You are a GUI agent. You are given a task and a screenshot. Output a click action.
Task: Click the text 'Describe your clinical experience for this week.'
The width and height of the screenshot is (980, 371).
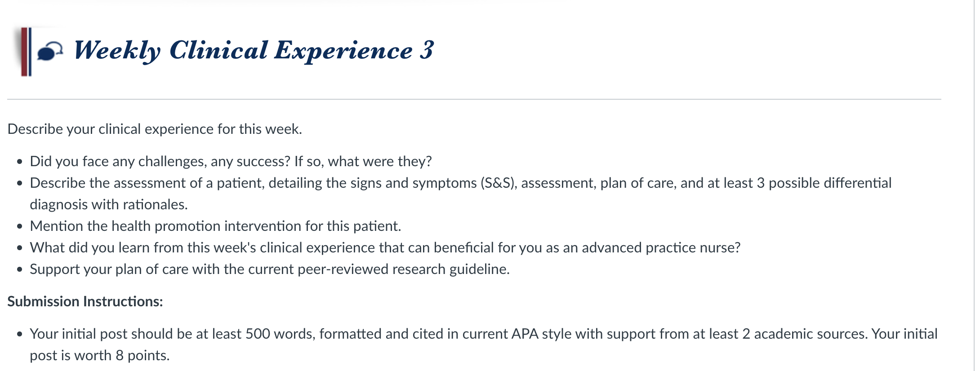point(155,129)
